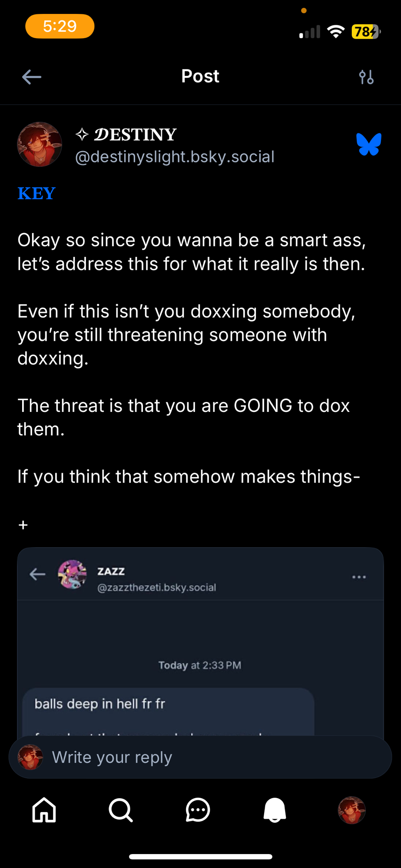Open the embedded ZAZZ chat screenshot
This screenshot has width=401, height=868.
(200, 642)
